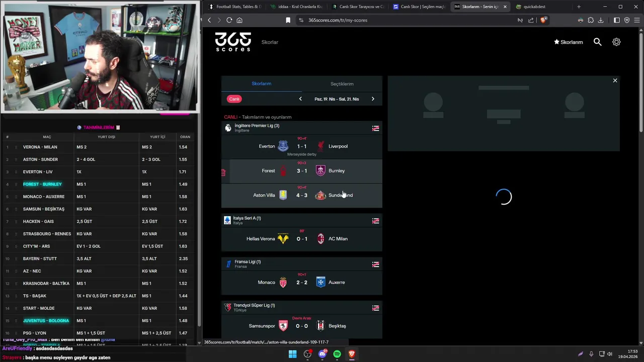Viewport: 644px width, 362px height.
Task: Switch to the Skorlarım tab
Action: [262, 83]
